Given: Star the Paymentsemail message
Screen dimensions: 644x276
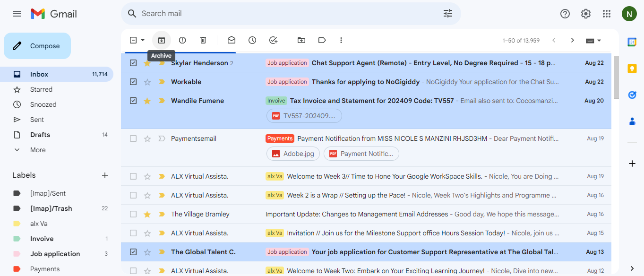Looking at the screenshot, I should (x=147, y=138).
